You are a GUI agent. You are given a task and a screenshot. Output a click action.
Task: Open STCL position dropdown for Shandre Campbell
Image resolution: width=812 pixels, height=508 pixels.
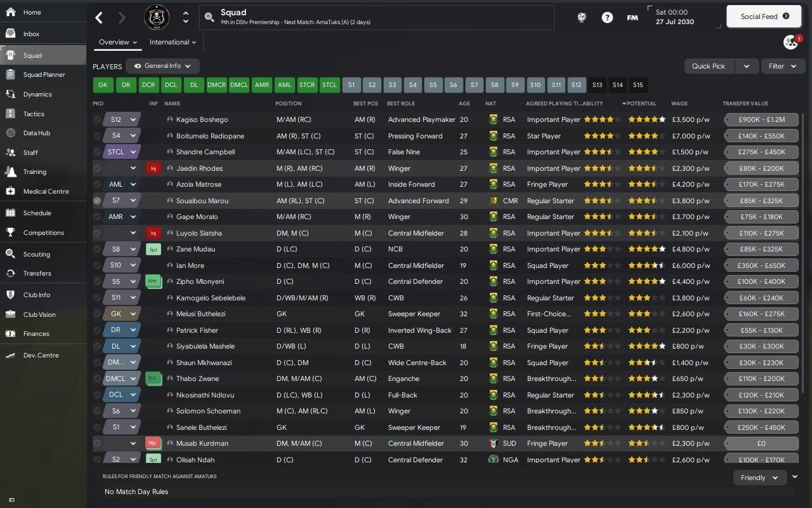(122, 152)
